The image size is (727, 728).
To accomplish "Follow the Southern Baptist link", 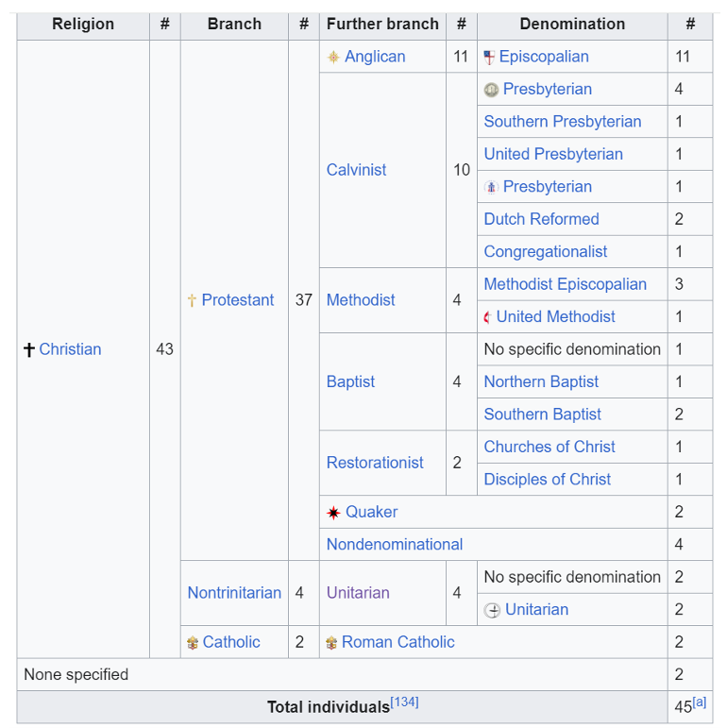I will 542,415.
